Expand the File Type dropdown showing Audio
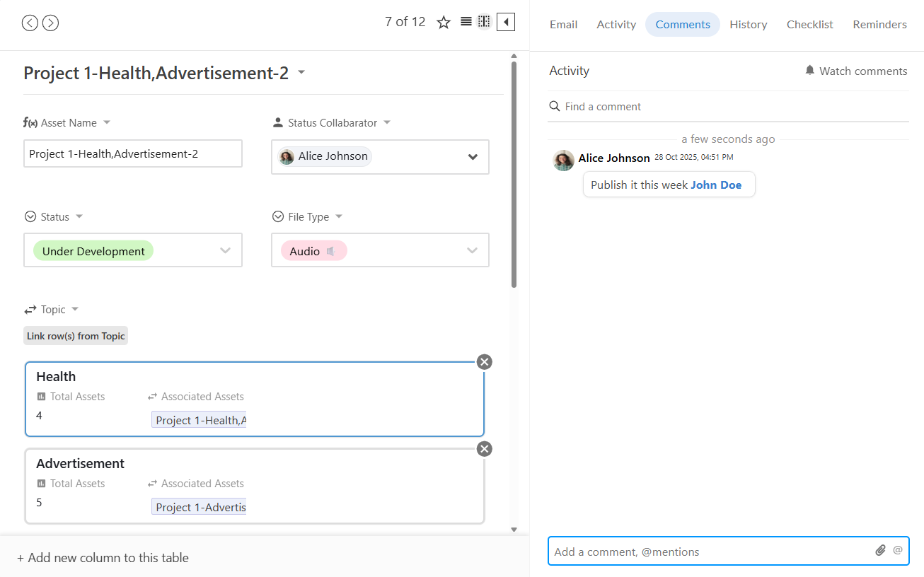The image size is (924, 577). point(472,251)
